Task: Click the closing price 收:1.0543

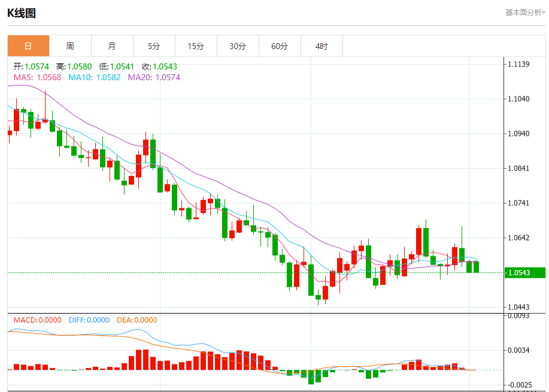Action: pyautogui.click(x=159, y=66)
